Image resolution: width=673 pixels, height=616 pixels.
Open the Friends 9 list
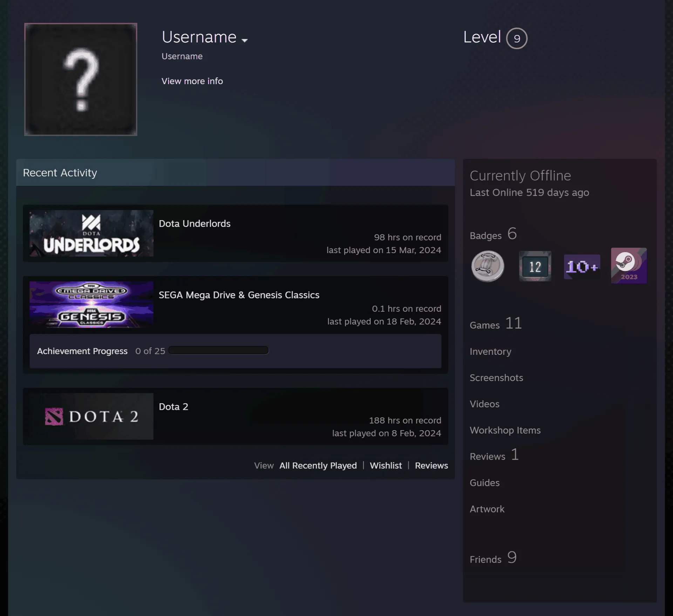[x=493, y=558]
